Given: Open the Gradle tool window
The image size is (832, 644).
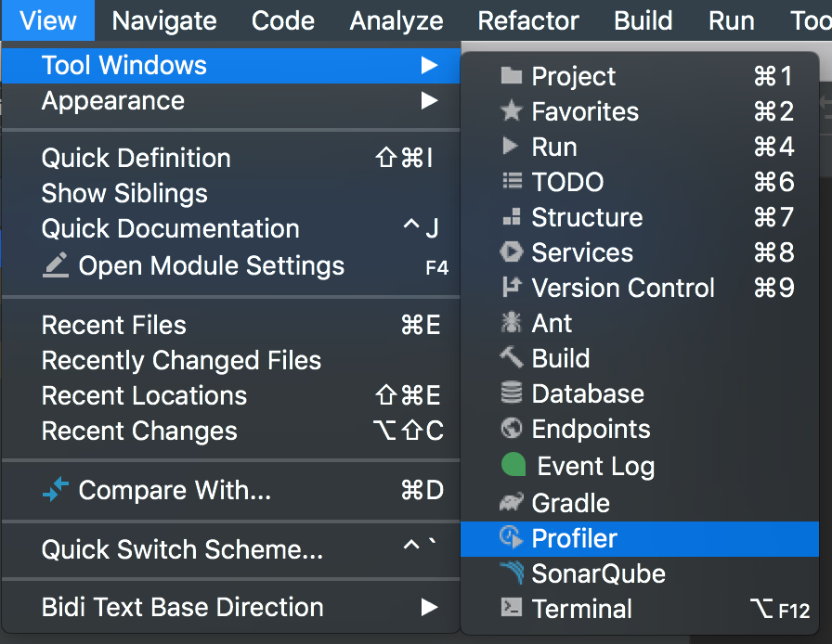Looking at the screenshot, I should tap(640, 502).
